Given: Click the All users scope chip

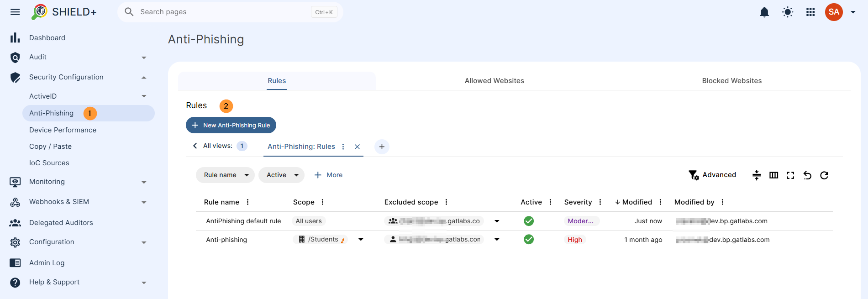Looking at the screenshot, I should (x=309, y=221).
